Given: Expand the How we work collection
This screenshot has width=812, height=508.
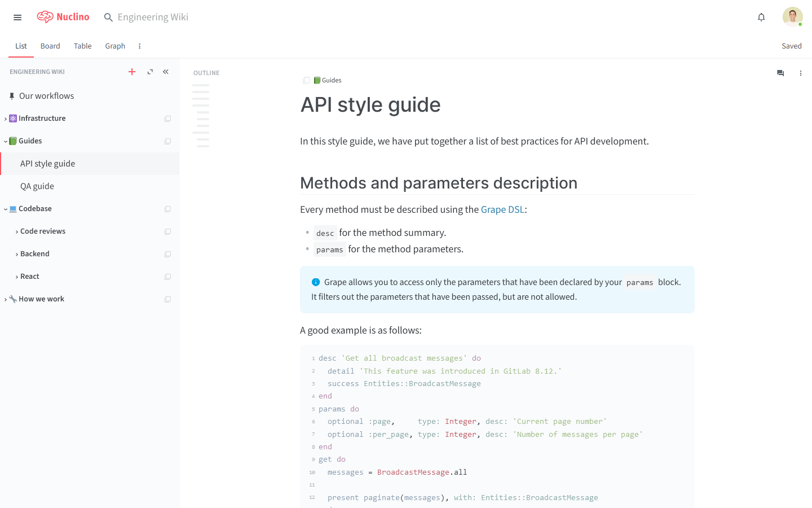Looking at the screenshot, I should tap(6, 299).
